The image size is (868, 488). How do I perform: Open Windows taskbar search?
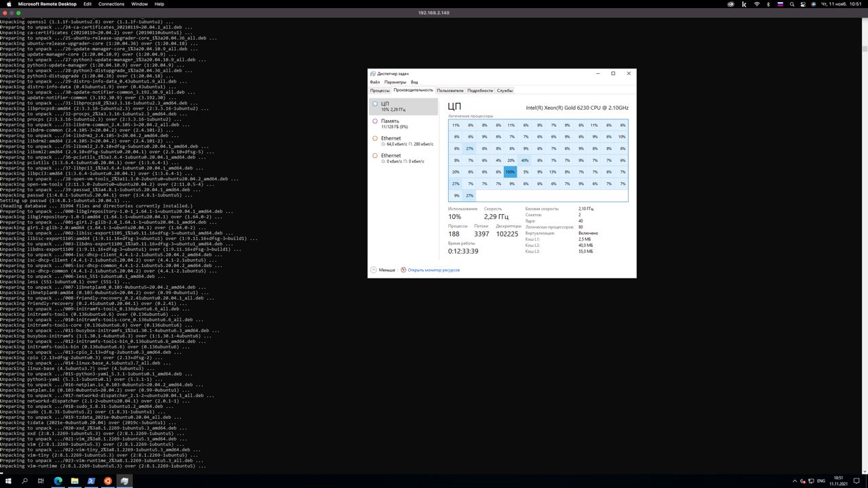click(24, 481)
